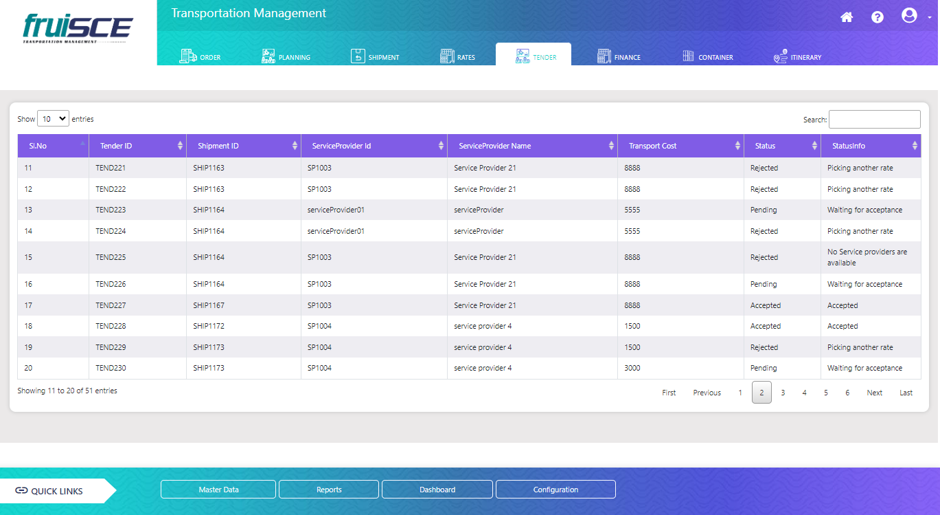Open the user profile account icon
The width and height of the screenshot is (940, 515).
(x=909, y=16)
